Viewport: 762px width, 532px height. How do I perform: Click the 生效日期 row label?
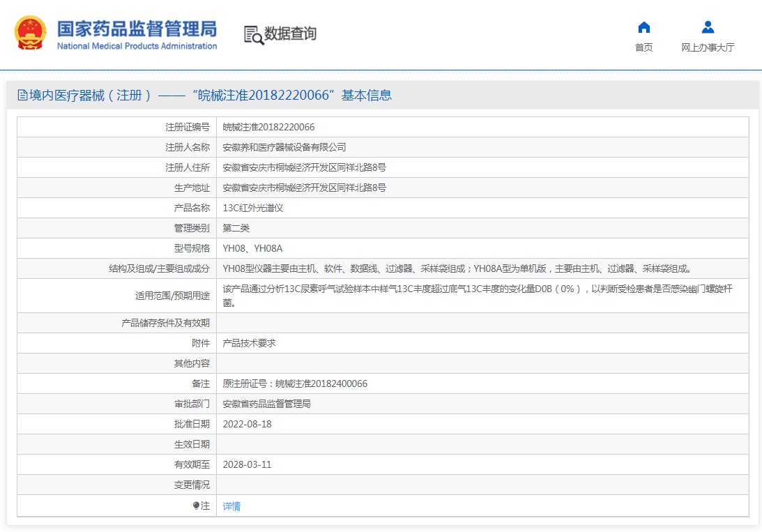click(192, 444)
